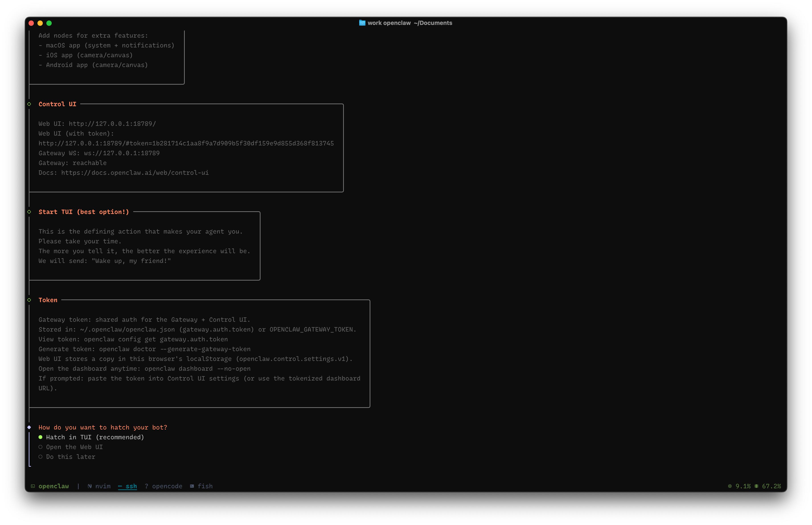812x525 pixels.
Task: Switch to the fish tab
Action: [x=205, y=486]
